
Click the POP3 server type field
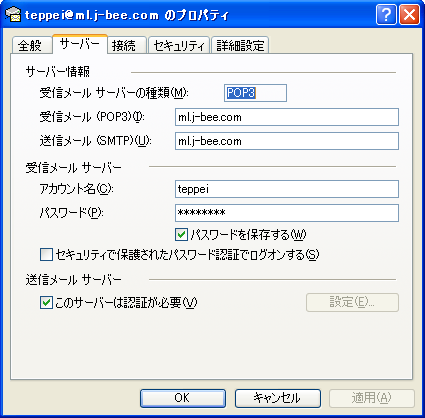pos(255,93)
